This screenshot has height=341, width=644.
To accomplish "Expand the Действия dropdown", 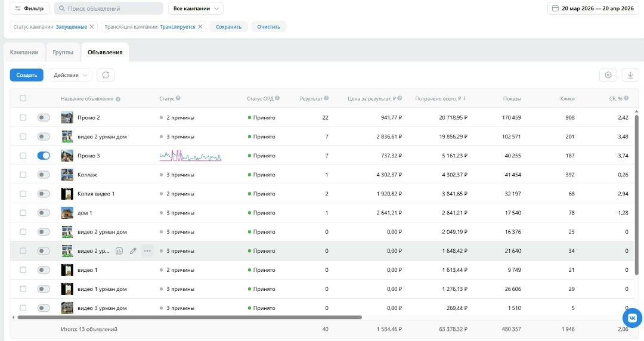I will point(70,75).
